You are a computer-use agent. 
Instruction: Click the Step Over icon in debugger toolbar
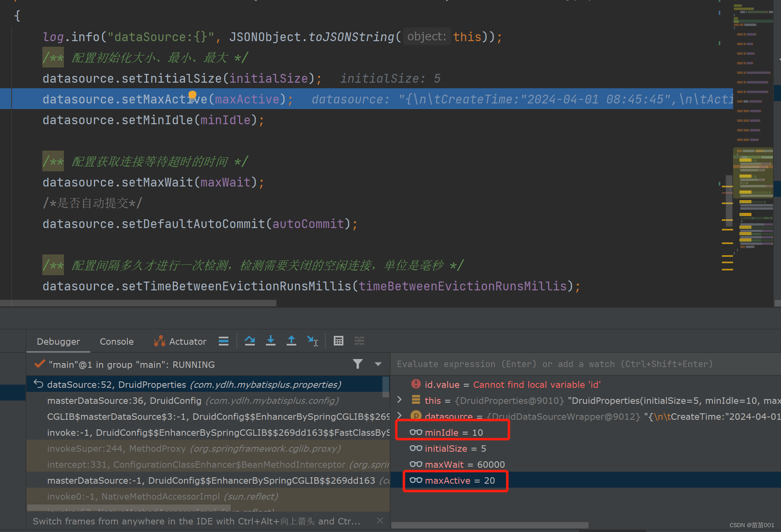tap(250, 341)
